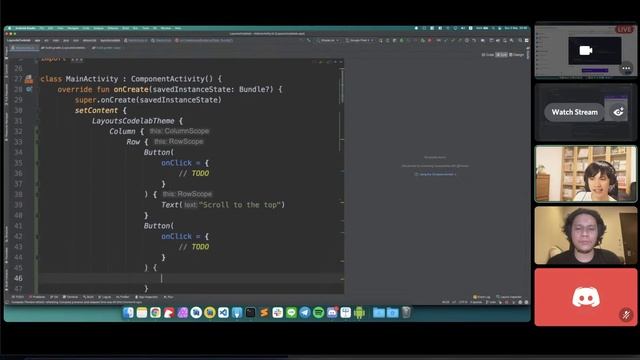Image resolution: width=640 pixels, height=360 pixels.
Task: Click the MainActivity class gutter icon on line 27
Action: 29,79
